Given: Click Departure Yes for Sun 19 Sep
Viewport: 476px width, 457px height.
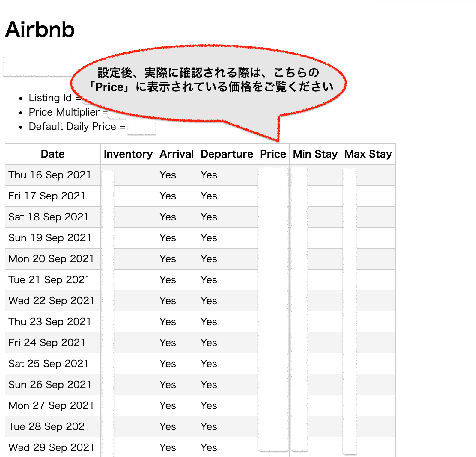Looking at the screenshot, I should tap(209, 238).
